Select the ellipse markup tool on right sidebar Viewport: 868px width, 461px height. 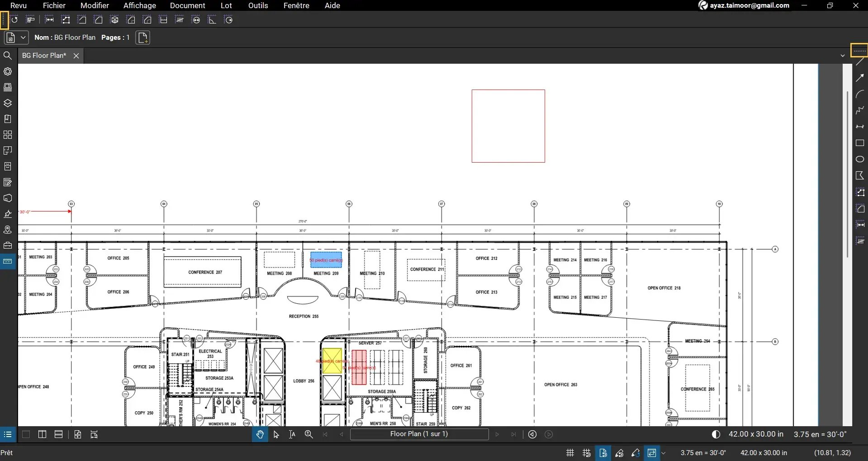(x=861, y=159)
